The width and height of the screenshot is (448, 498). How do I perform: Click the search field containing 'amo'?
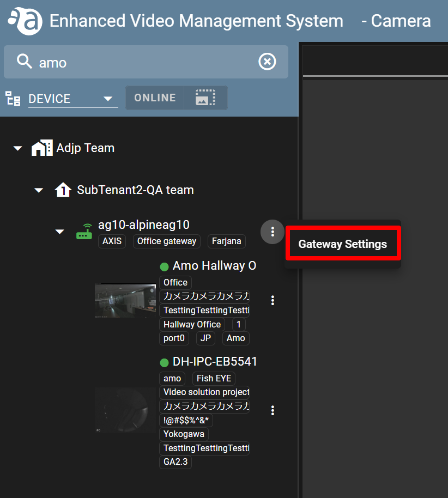pos(146,62)
